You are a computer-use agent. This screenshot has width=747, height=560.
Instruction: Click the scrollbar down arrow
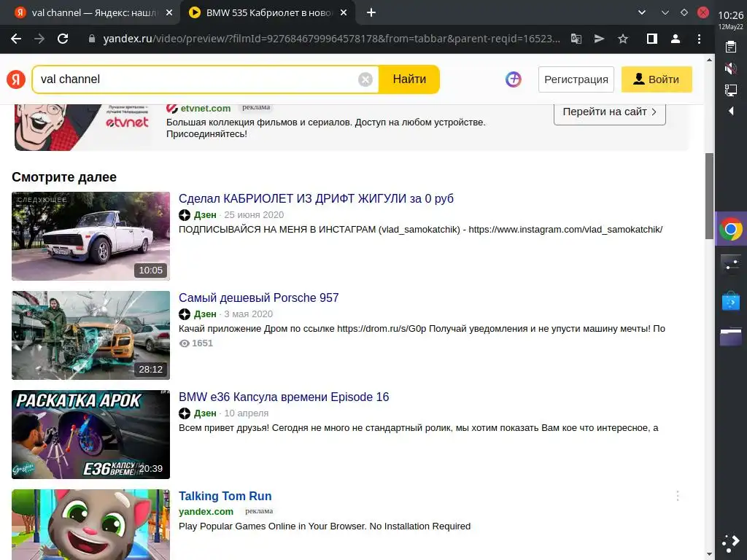(x=709, y=554)
